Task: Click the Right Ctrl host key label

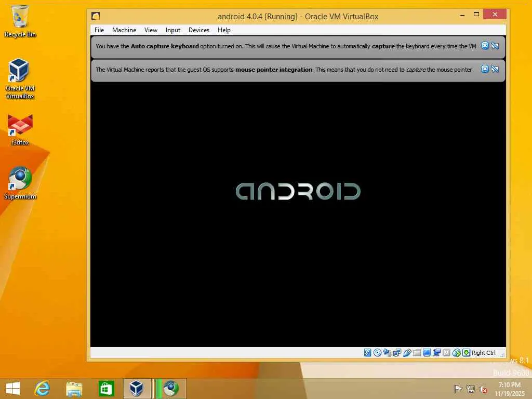Action: (x=484, y=353)
